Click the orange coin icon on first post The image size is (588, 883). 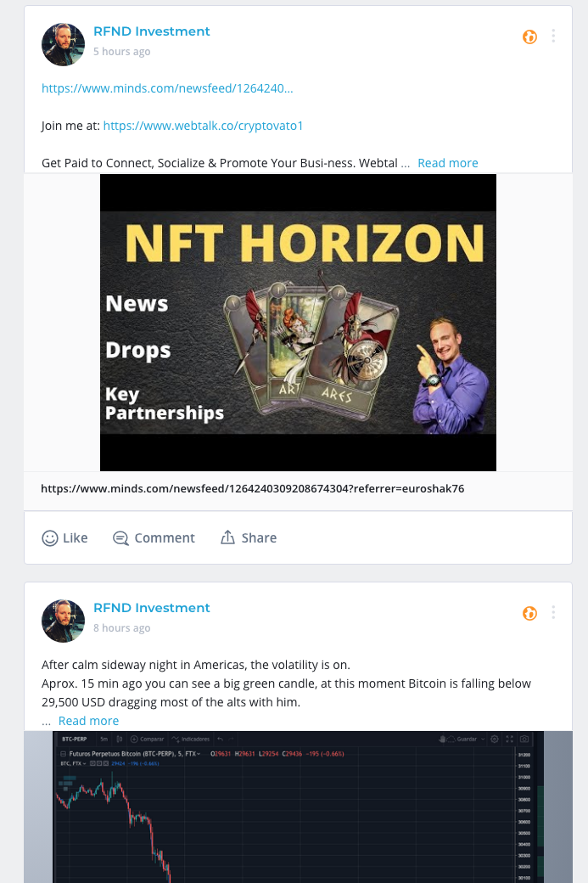[x=529, y=37]
